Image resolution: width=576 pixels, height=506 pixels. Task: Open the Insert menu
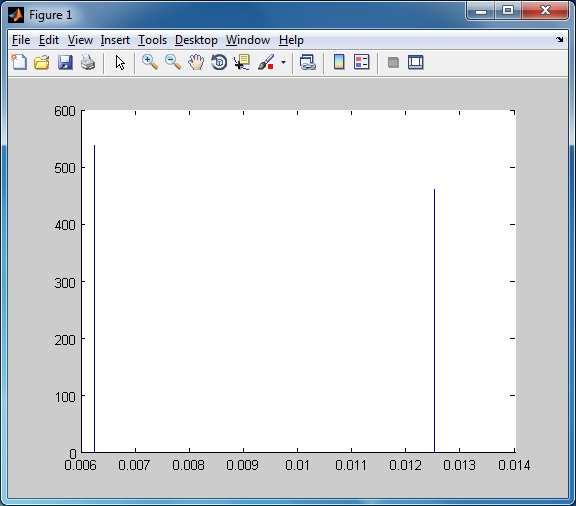pos(115,40)
